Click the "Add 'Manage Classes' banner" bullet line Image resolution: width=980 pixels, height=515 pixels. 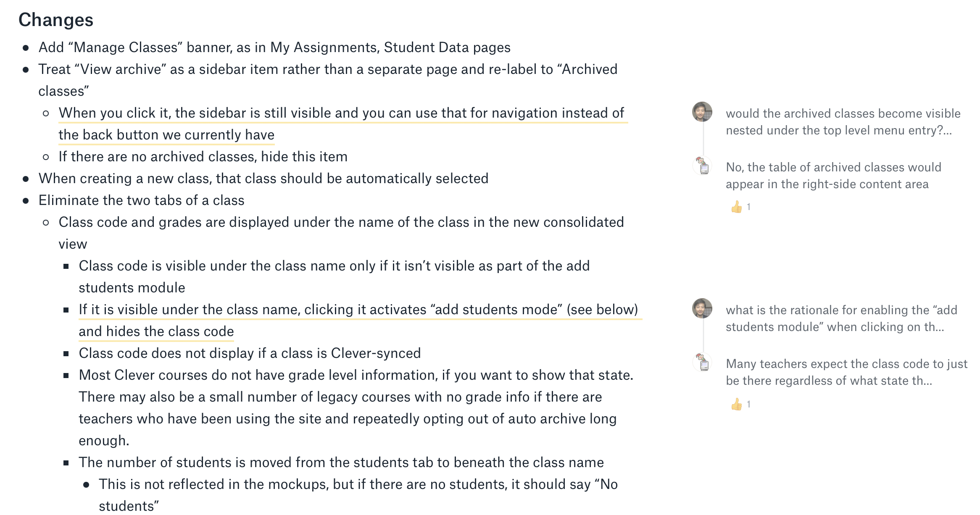click(x=274, y=47)
